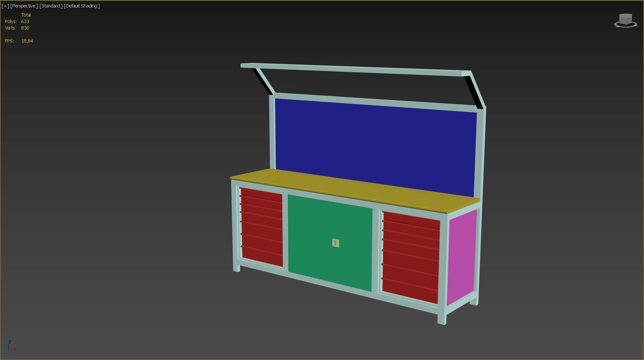Viewport: 644px width, 360px height.
Task: Open the [+] viewport general menu
Action: coord(5,6)
